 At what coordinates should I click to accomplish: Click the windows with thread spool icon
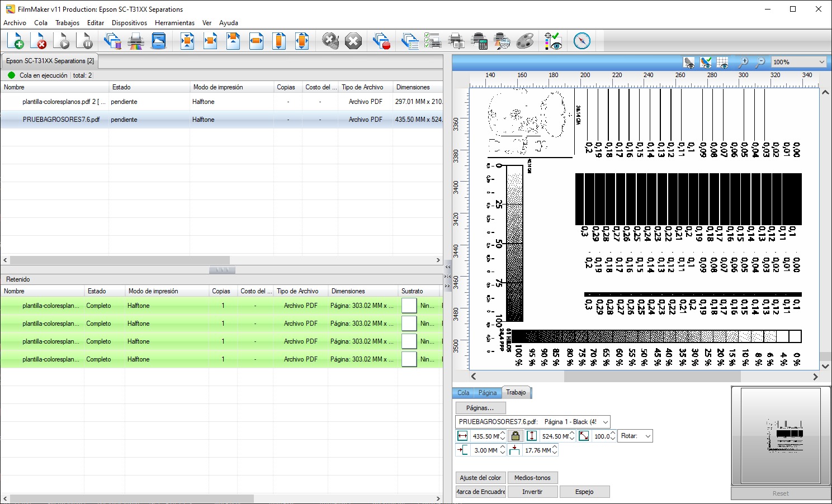click(113, 41)
